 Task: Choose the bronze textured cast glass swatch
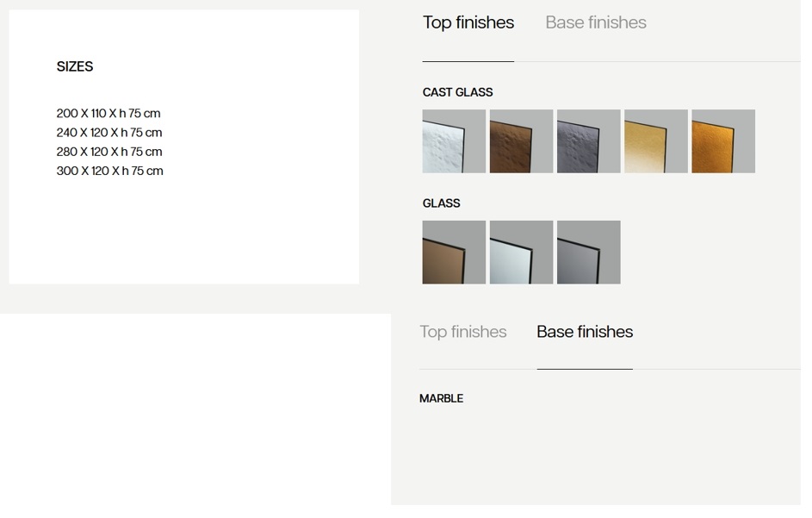coord(521,141)
